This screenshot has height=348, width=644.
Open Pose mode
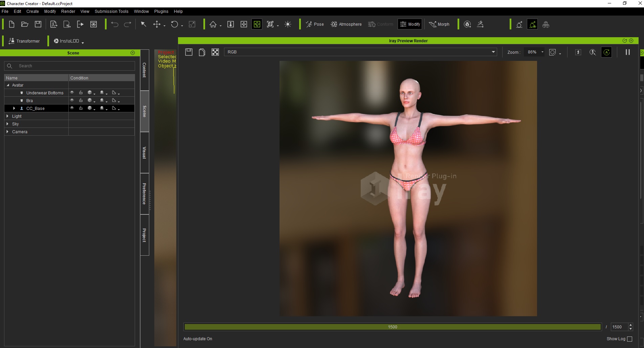(x=315, y=24)
